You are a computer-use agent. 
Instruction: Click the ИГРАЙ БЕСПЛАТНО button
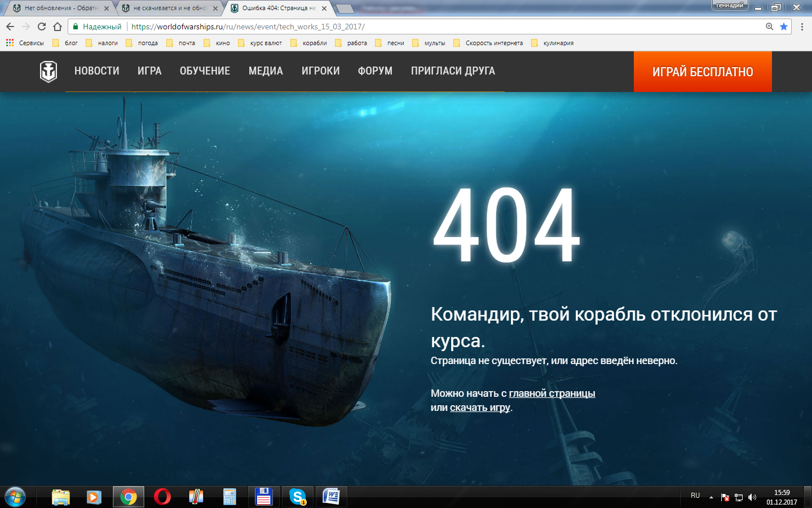703,72
